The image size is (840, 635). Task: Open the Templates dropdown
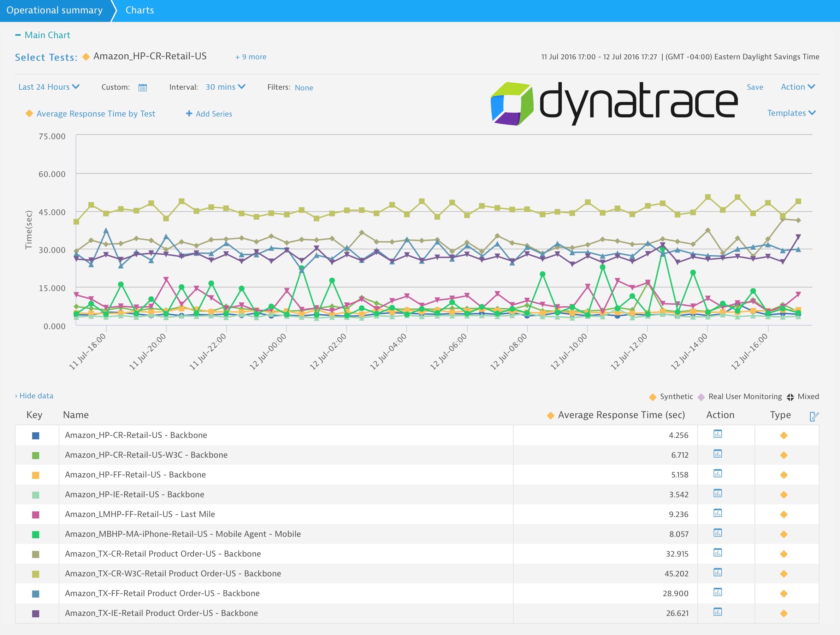791,113
